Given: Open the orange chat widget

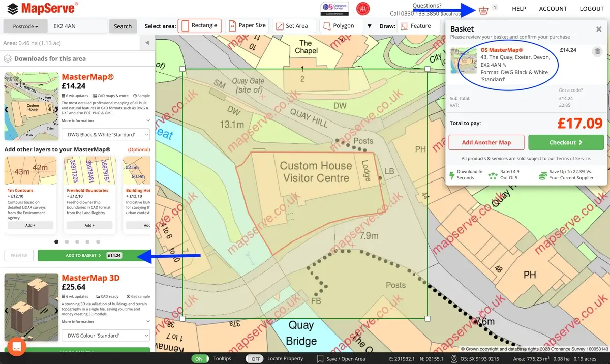Looking at the screenshot, I should (x=16, y=347).
